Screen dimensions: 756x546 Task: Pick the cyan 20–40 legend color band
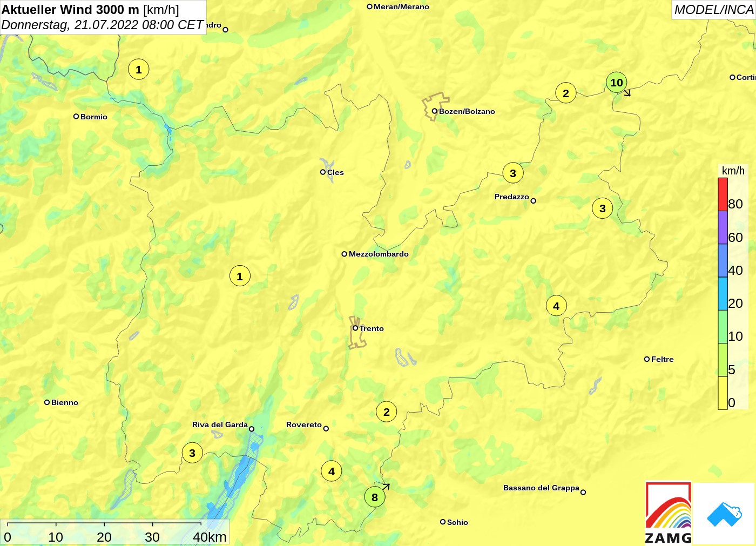pyautogui.click(x=723, y=294)
